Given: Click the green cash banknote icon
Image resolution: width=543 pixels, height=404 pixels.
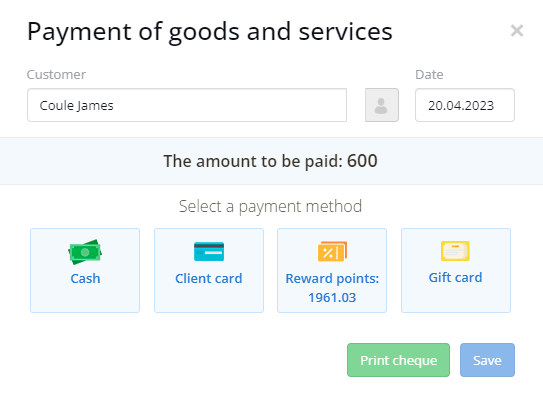Looking at the screenshot, I should tap(85, 252).
